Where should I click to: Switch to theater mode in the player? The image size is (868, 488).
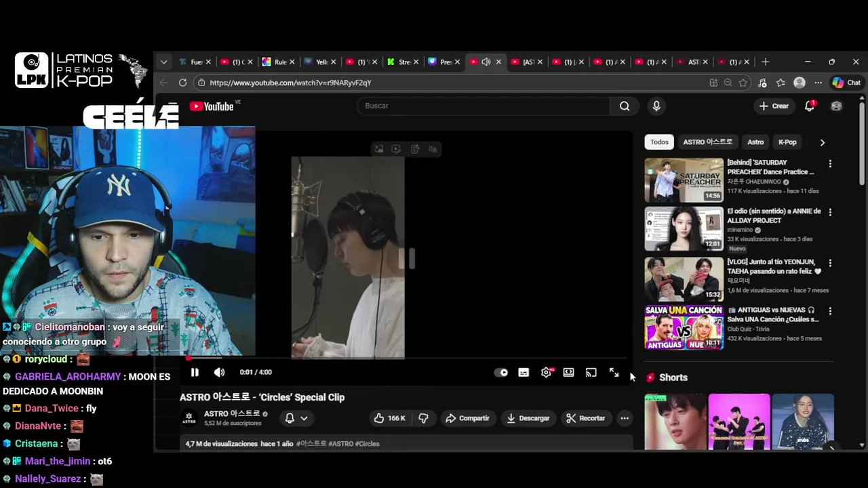tap(568, 372)
